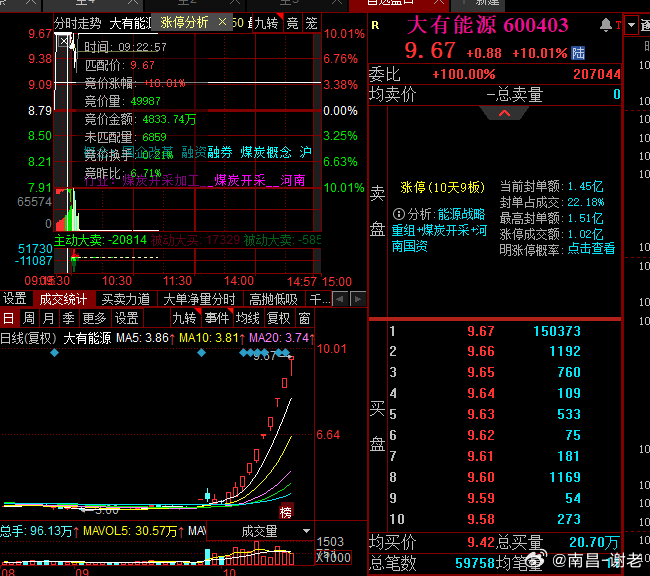Click the MA20: 3.74 label

[281, 338]
